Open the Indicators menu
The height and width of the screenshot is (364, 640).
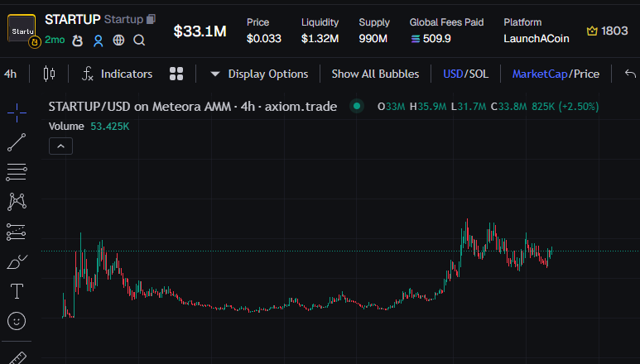[x=117, y=74]
